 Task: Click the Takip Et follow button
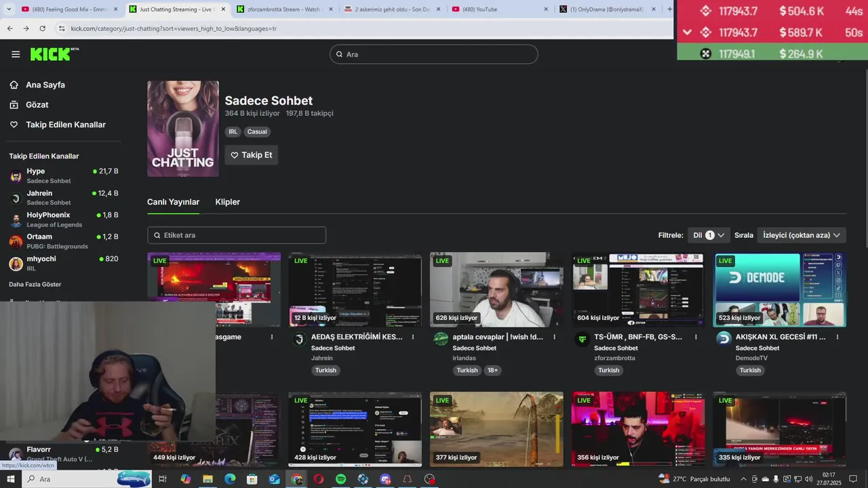tap(251, 155)
